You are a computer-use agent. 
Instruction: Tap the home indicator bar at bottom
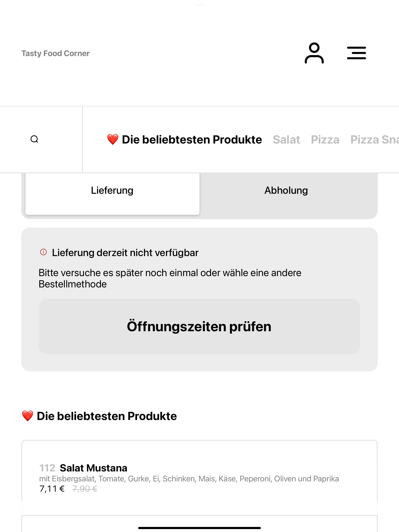[199, 528]
